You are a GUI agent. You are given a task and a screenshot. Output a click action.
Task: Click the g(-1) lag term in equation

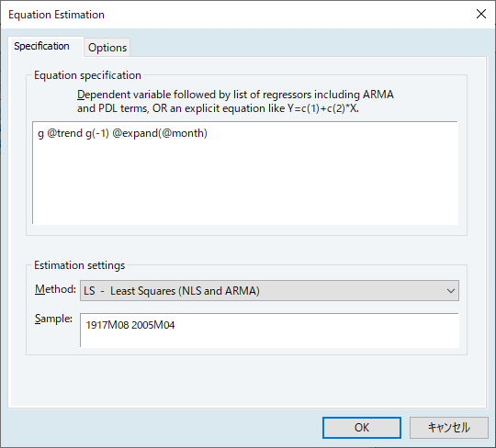[x=97, y=133]
